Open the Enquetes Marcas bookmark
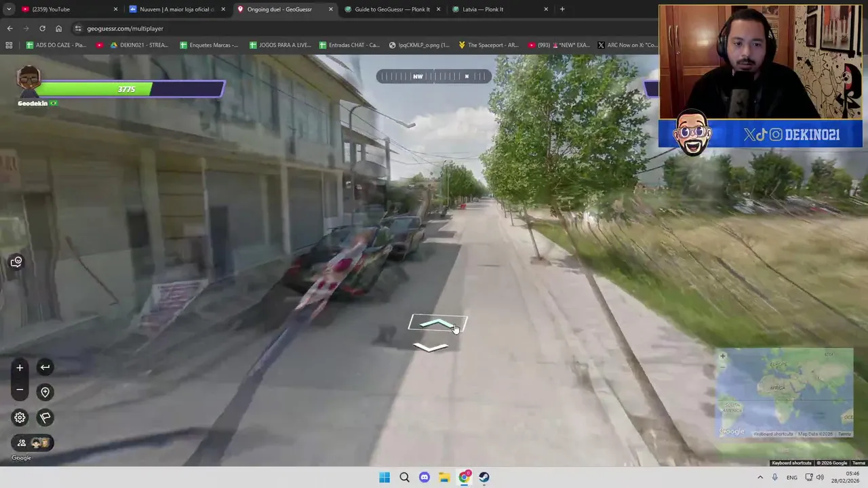Viewport: 868px width, 488px height. coord(210,45)
